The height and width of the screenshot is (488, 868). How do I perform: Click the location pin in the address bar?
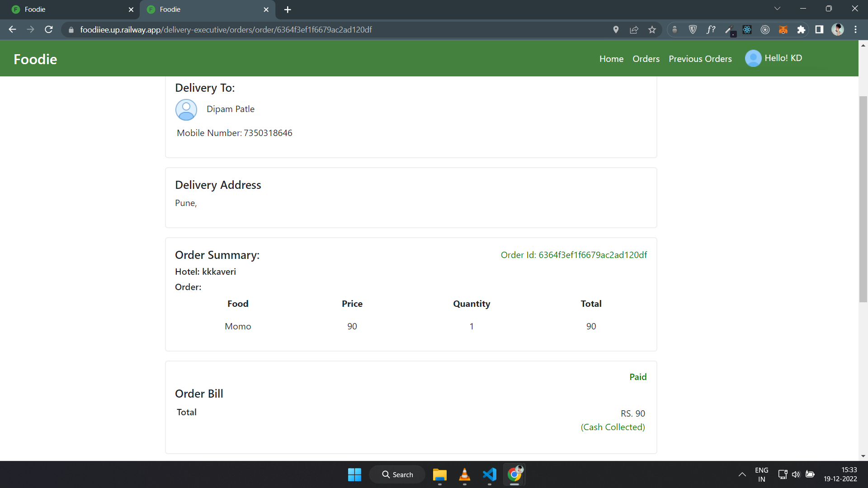tap(615, 29)
